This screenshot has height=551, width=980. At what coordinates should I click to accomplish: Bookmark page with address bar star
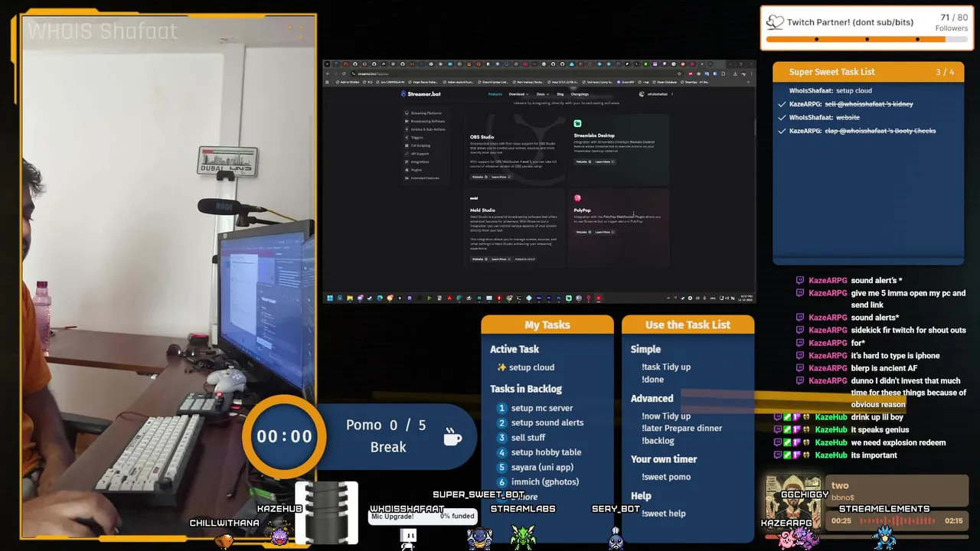click(x=679, y=73)
